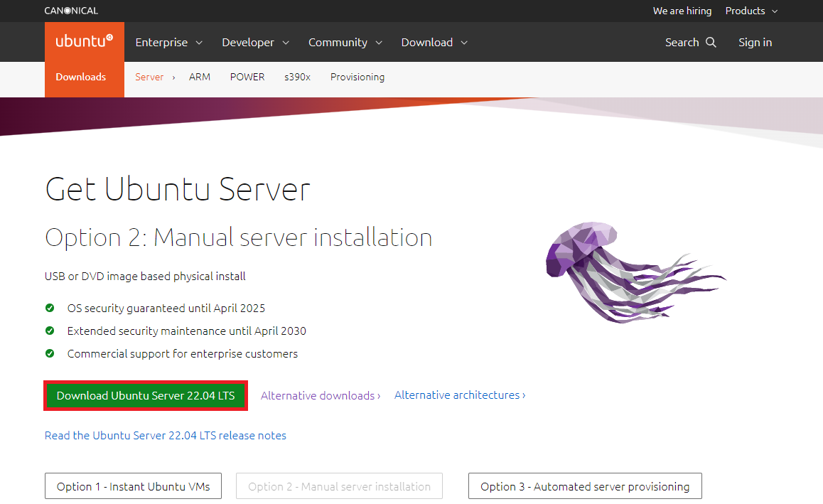The width and height of the screenshot is (823, 504).
Task: Expand the Enterprise dropdown
Action: point(168,42)
